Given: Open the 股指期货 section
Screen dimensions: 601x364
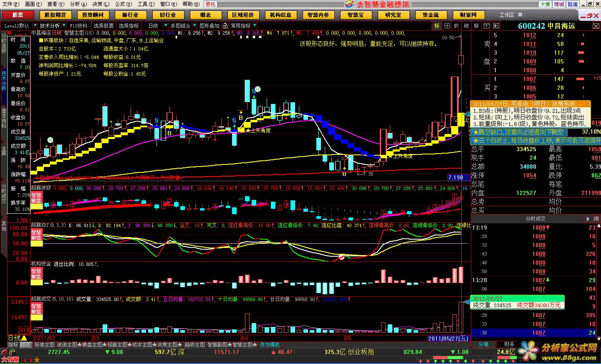Looking at the screenshot, I should [55, 15].
